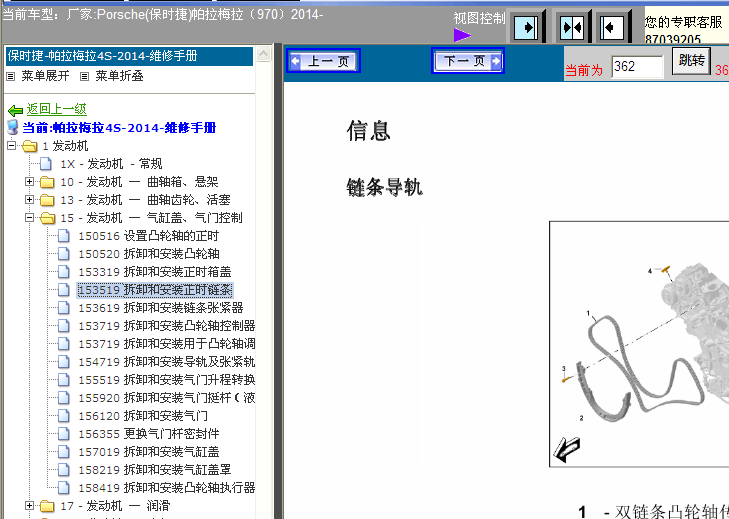Click the 返回上一级 link
Viewport: 729px width, 519px height.
pos(57,109)
